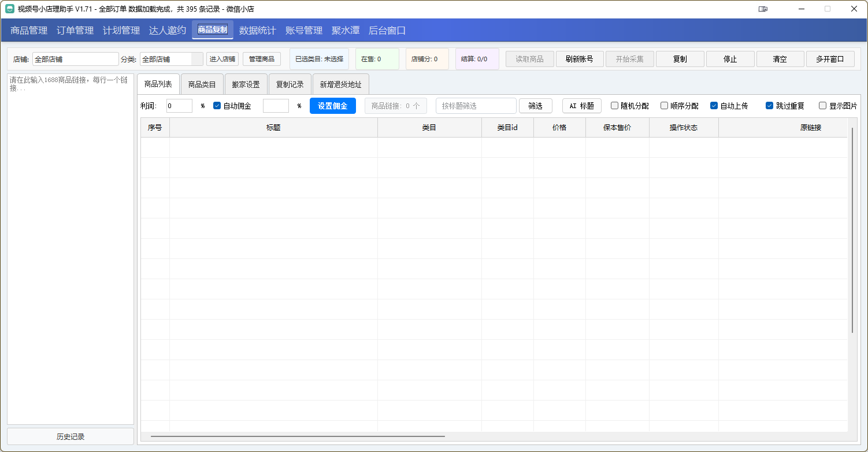Screen dimensions: 868x452
Task: Click the 清空 button
Action: (x=780, y=59)
